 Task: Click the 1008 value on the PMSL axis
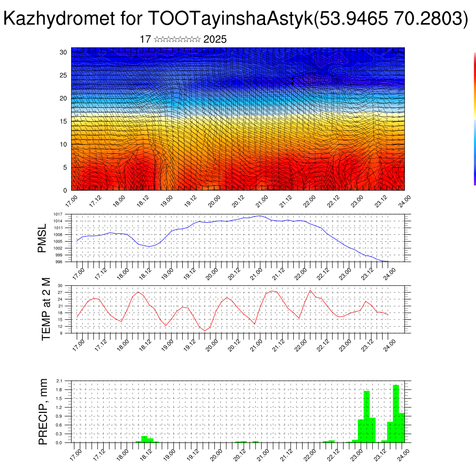(58, 235)
